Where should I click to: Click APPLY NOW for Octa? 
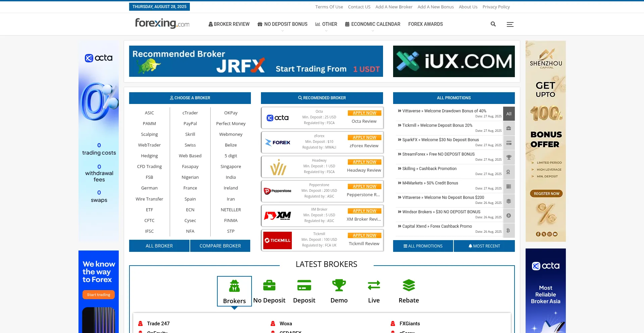click(x=365, y=113)
